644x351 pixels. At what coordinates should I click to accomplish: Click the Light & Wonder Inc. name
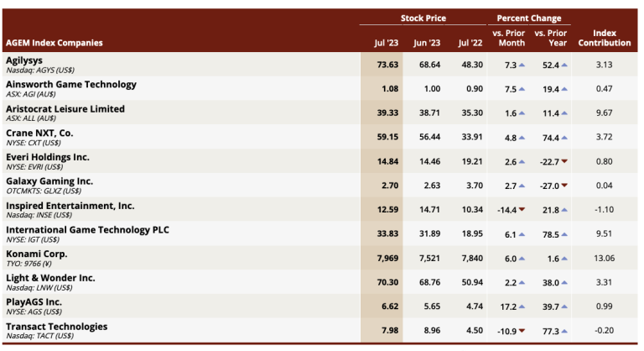50,278
